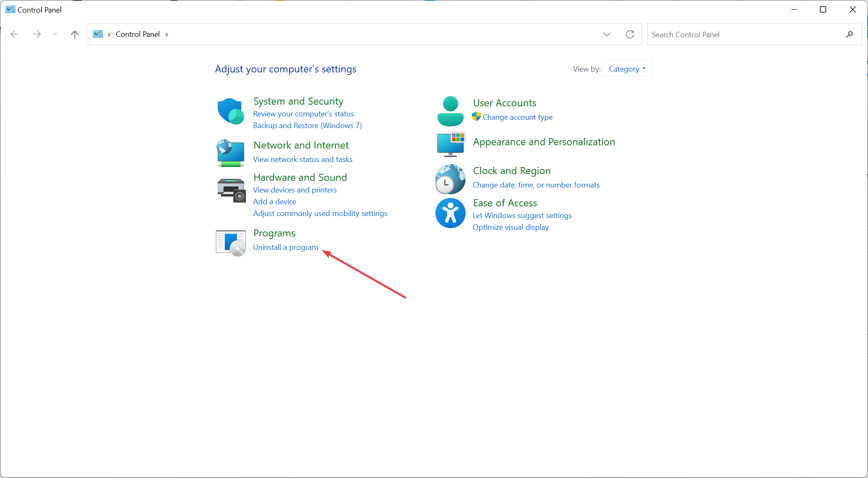Open Change account type link

[517, 117]
